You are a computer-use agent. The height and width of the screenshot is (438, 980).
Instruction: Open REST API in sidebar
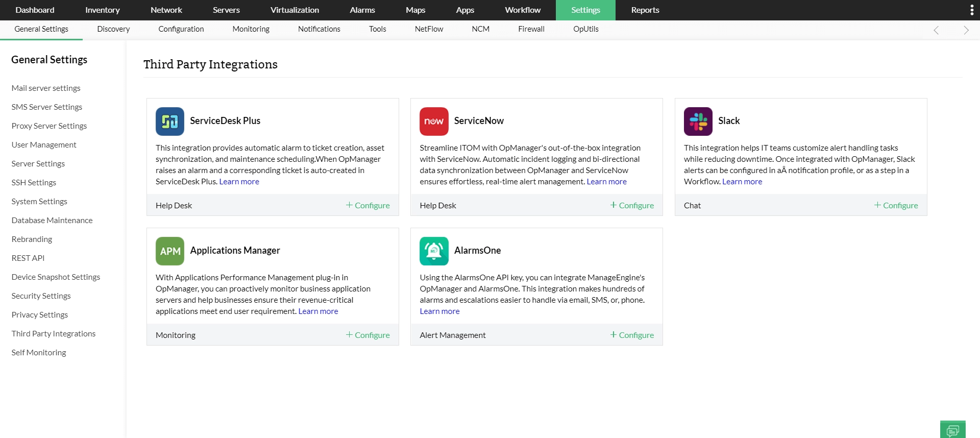28,258
